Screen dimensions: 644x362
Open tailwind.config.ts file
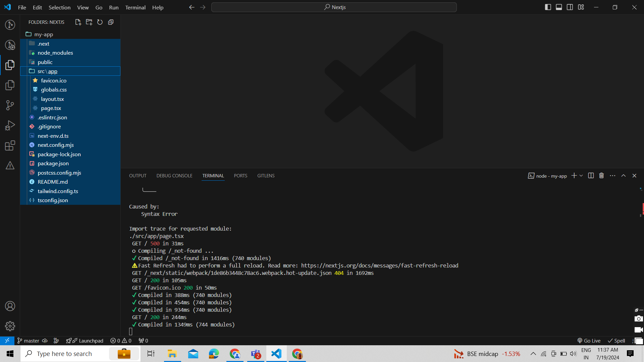pos(70,191)
